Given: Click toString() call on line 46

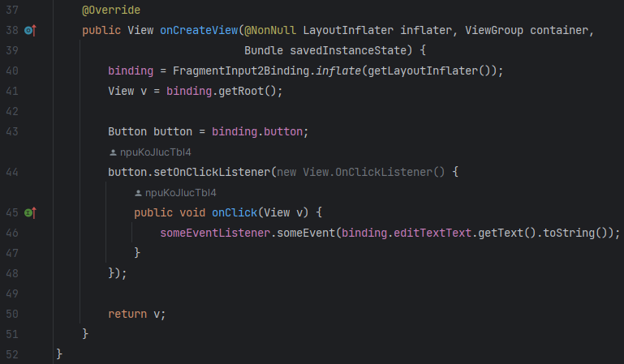Looking at the screenshot, I should (x=575, y=233).
